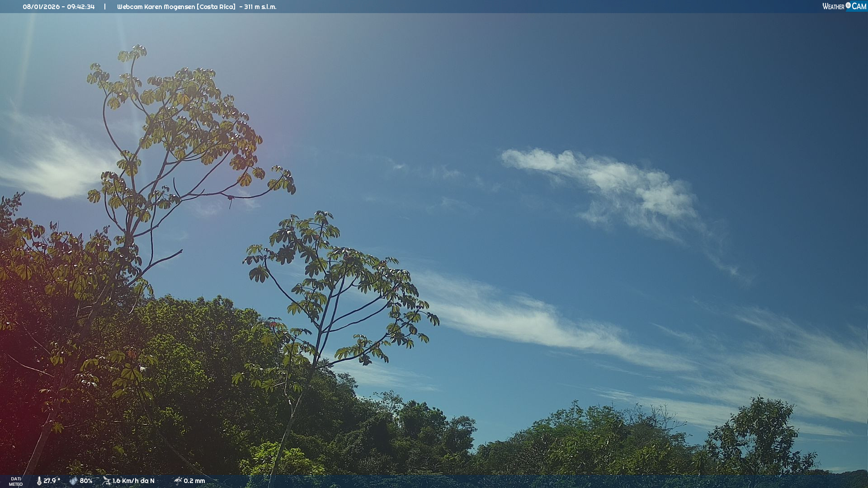Click the top of the tallest tree
868x488 pixels.
point(134,52)
